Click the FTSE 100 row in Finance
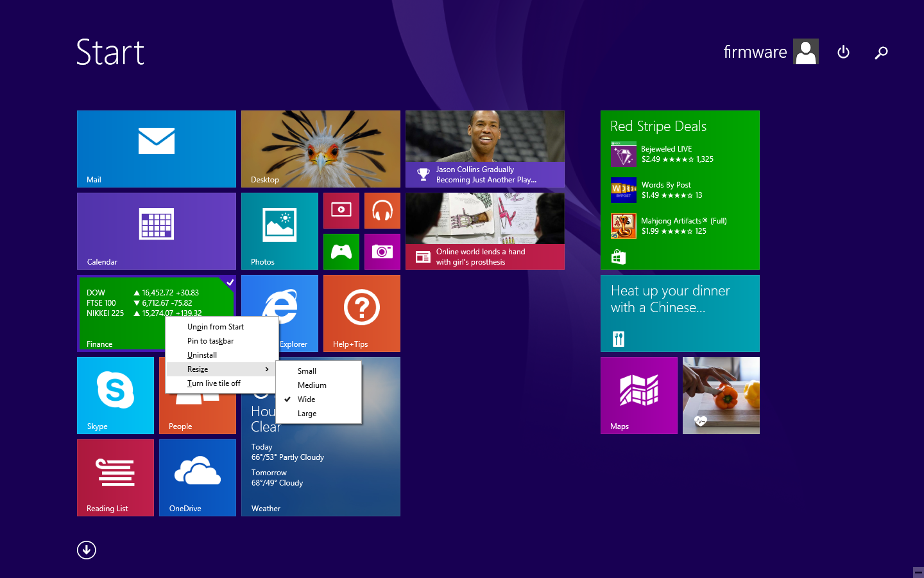 (x=140, y=303)
